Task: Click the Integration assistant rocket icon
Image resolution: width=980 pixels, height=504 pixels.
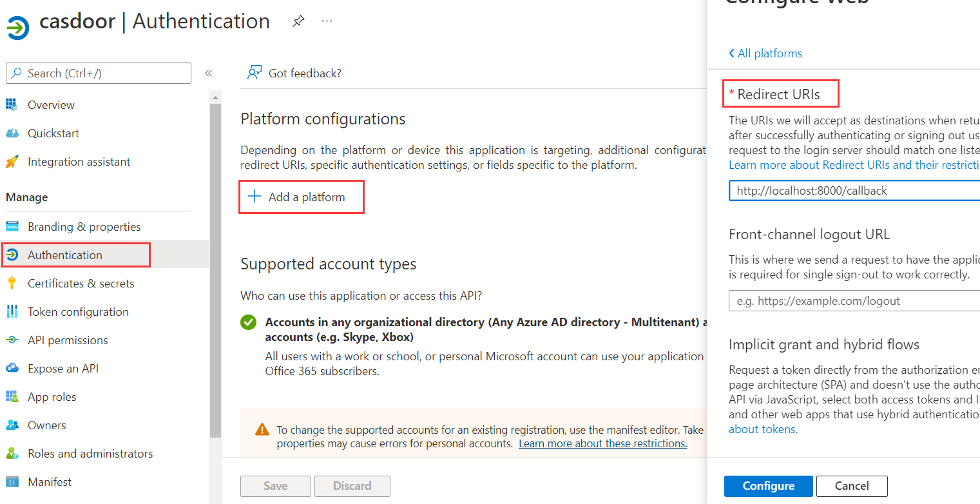Action: click(12, 162)
